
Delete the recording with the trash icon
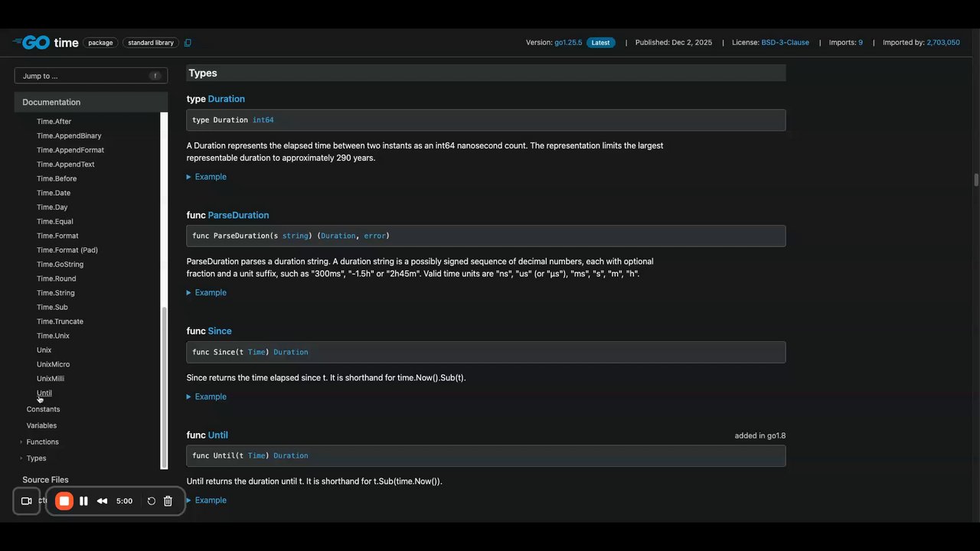coord(168,501)
